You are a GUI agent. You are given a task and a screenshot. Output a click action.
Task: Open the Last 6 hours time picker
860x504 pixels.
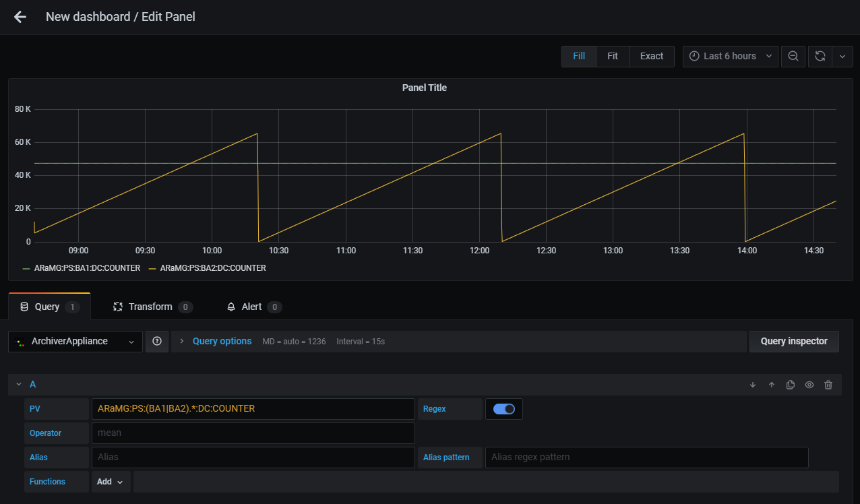click(730, 56)
